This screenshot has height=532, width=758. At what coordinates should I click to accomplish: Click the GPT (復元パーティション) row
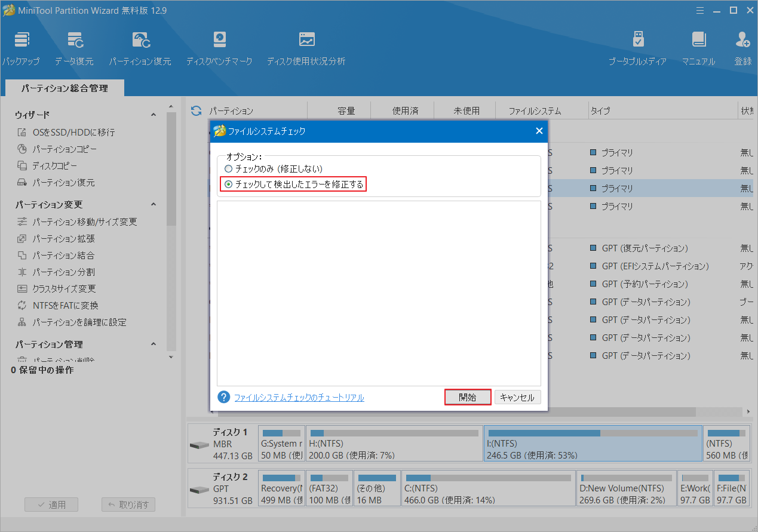pos(645,248)
